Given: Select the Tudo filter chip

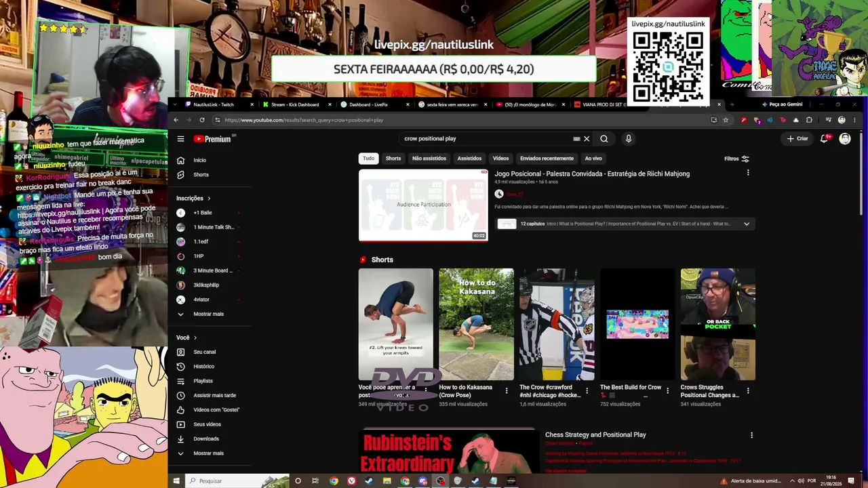Looking at the screenshot, I should pyautogui.click(x=368, y=159).
